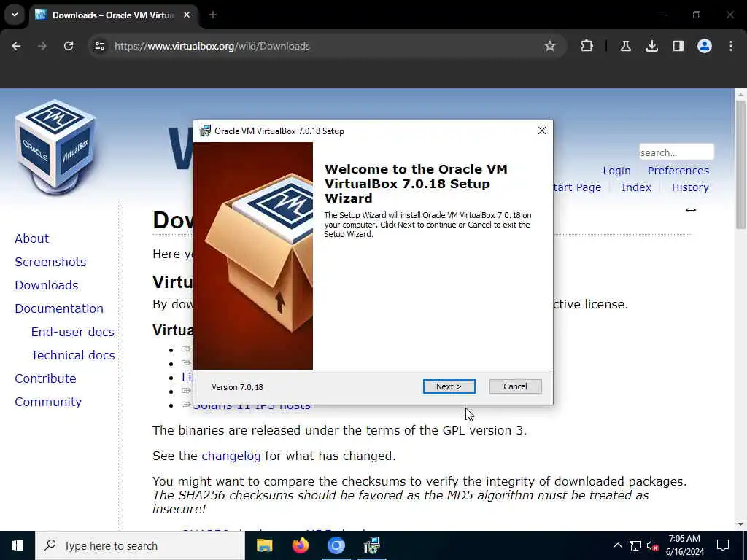Open Chrome three-dot menu
Image resolution: width=747 pixels, height=560 pixels.
(731, 46)
